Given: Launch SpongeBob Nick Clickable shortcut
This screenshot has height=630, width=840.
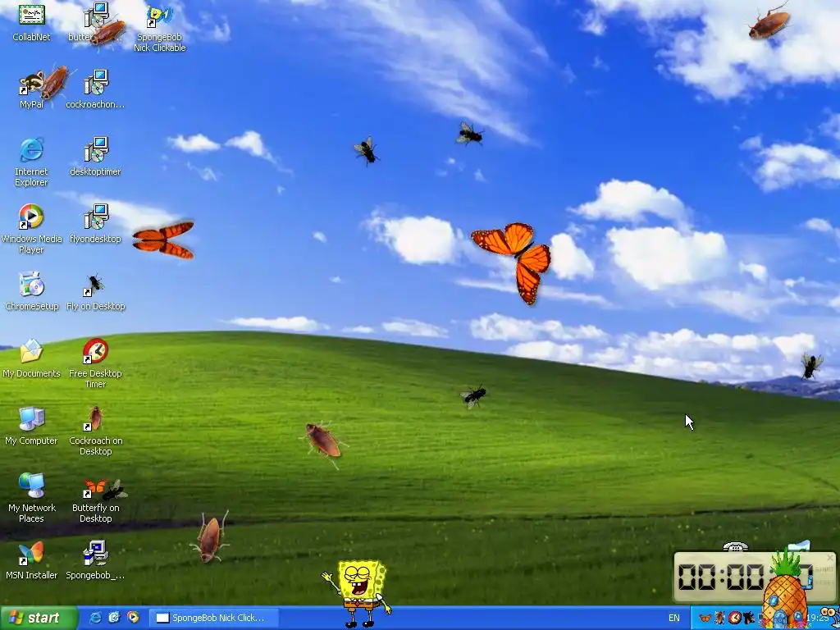Looking at the screenshot, I should tap(160, 29).
